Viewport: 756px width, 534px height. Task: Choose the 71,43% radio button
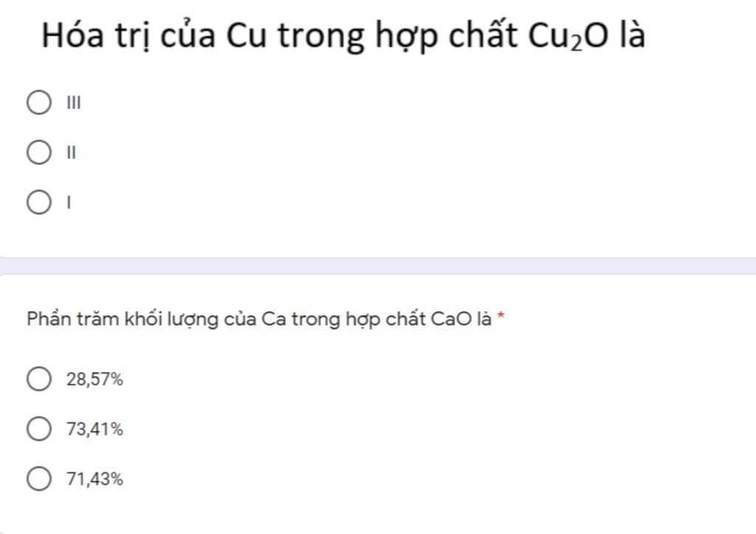[39, 479]
